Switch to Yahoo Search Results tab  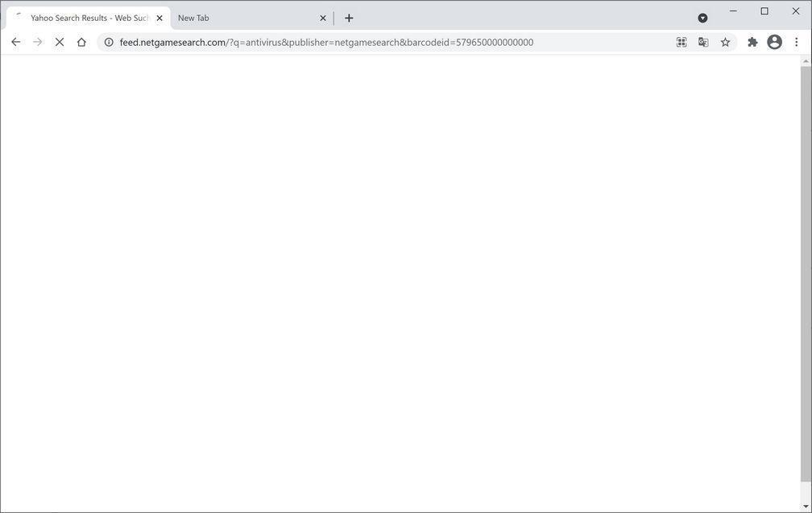pyautogui.click(x=89, y=18)
